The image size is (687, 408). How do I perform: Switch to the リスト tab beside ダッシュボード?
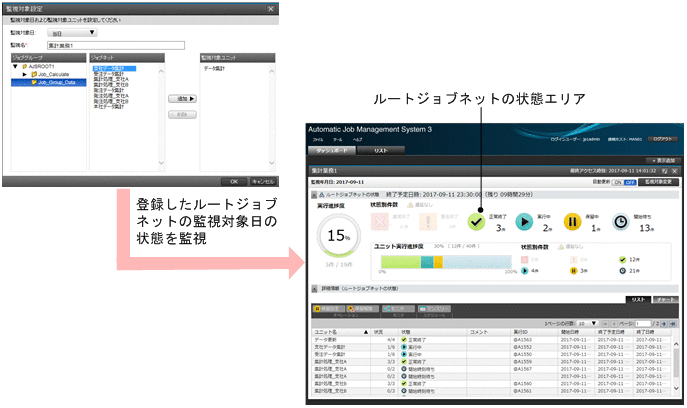[381, 150]
